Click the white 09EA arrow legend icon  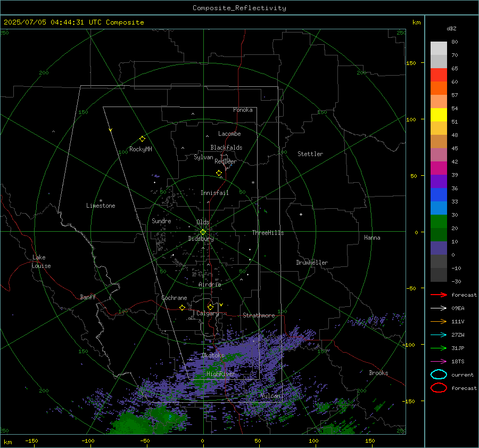439,308
